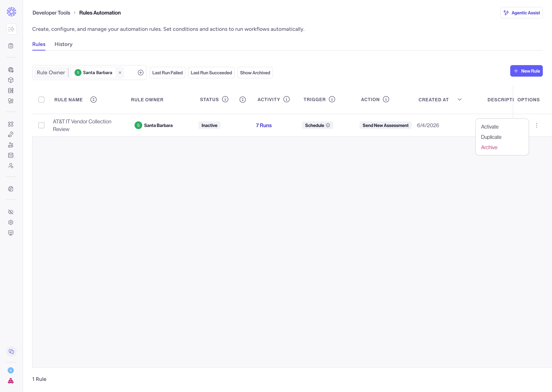The image size is (552, 392).
Task: Click the info icon next to Activity header
Action: pyautogui.click(x=287, y=99)
